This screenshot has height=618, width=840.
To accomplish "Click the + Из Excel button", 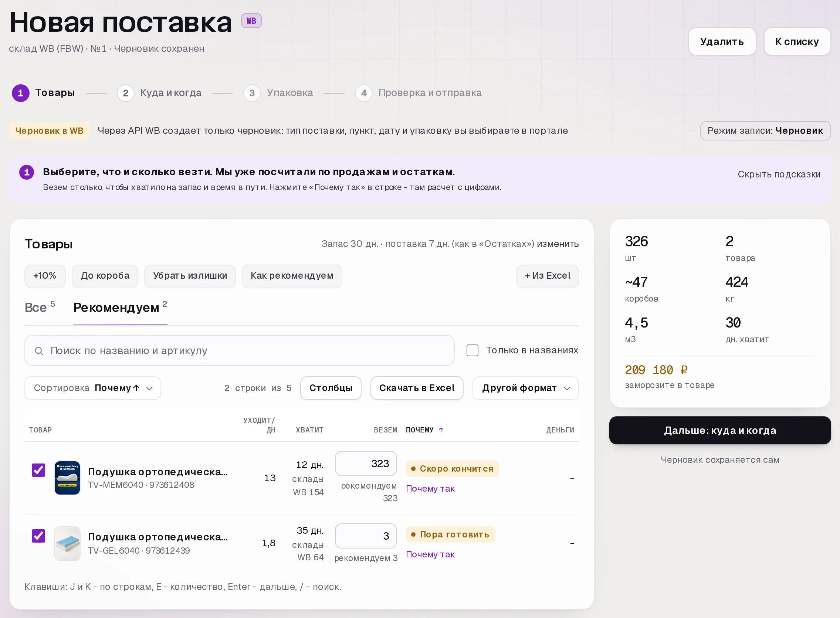I will [x=548, y=276].
